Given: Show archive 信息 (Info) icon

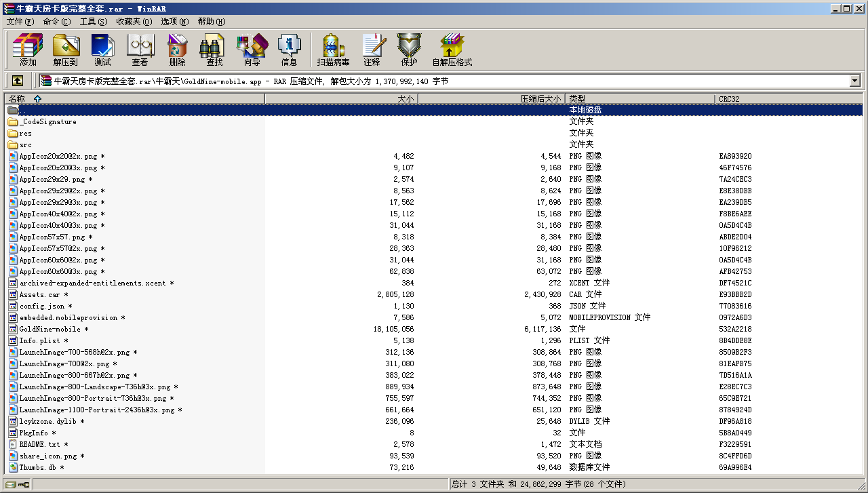Looking at the screenshot, I should pos(289,50).
